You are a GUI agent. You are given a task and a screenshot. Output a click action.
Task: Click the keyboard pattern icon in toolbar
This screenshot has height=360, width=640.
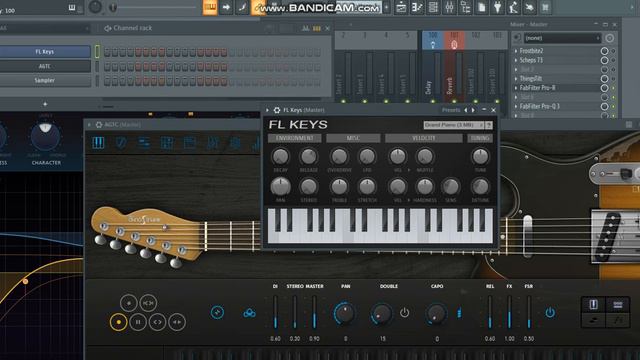(210, 7)
